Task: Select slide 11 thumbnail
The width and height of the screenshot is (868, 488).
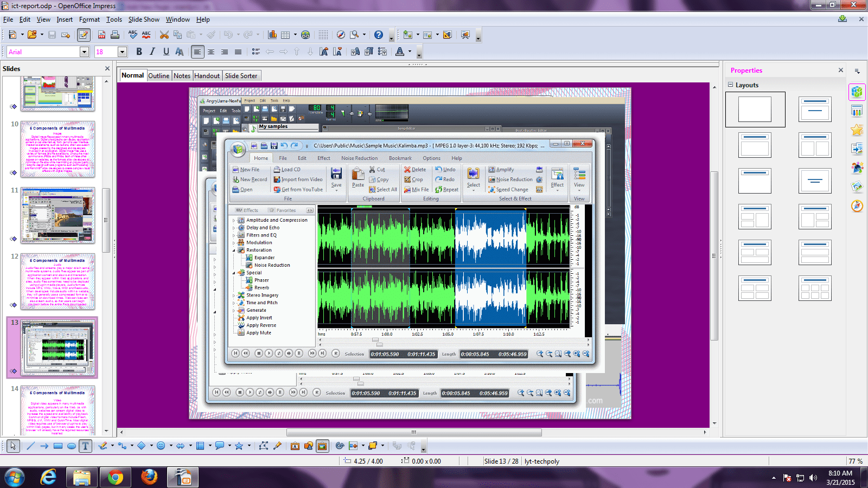Action: coord(58,215)
